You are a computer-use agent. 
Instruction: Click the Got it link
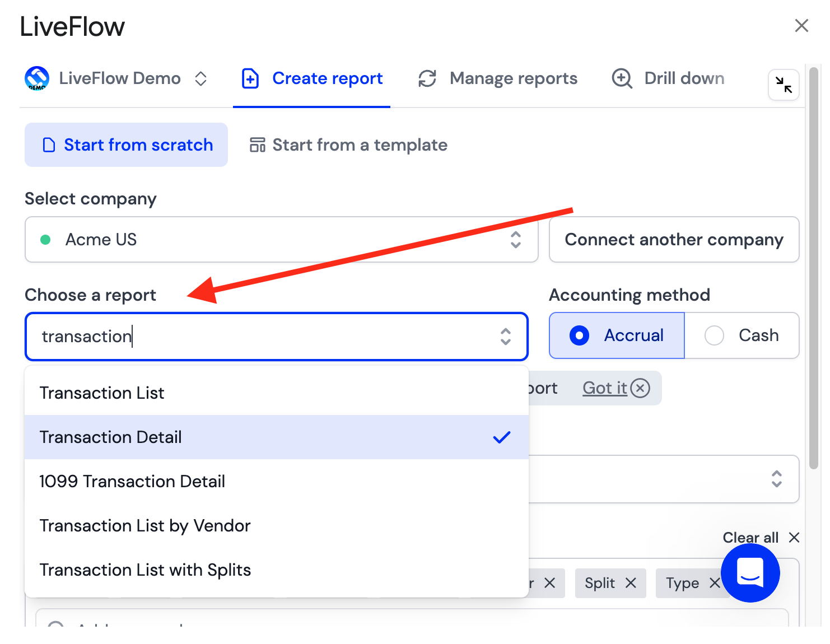click(x=605, y=388)
